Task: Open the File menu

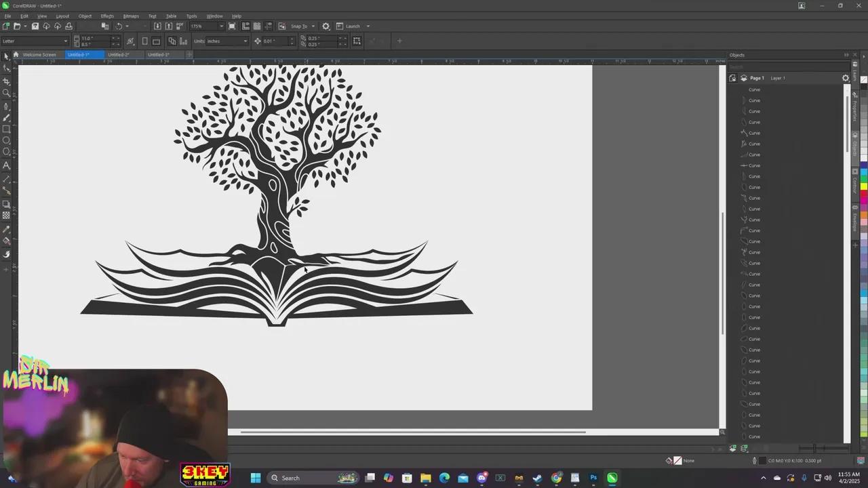Action: [x=7, y=16]
